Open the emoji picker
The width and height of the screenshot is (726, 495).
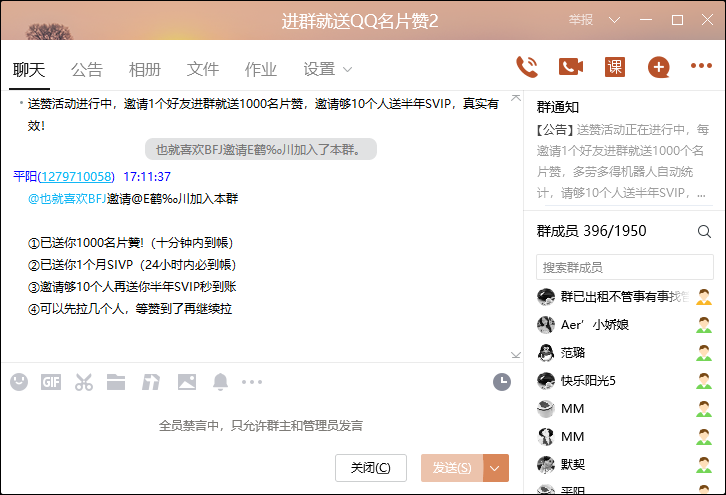pyautogui.click(x=19, y=382)
